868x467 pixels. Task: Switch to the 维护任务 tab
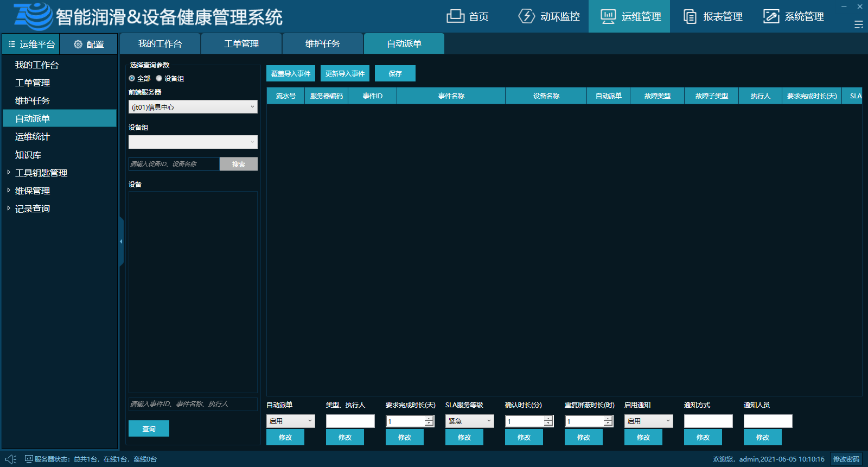pos(323,44)
